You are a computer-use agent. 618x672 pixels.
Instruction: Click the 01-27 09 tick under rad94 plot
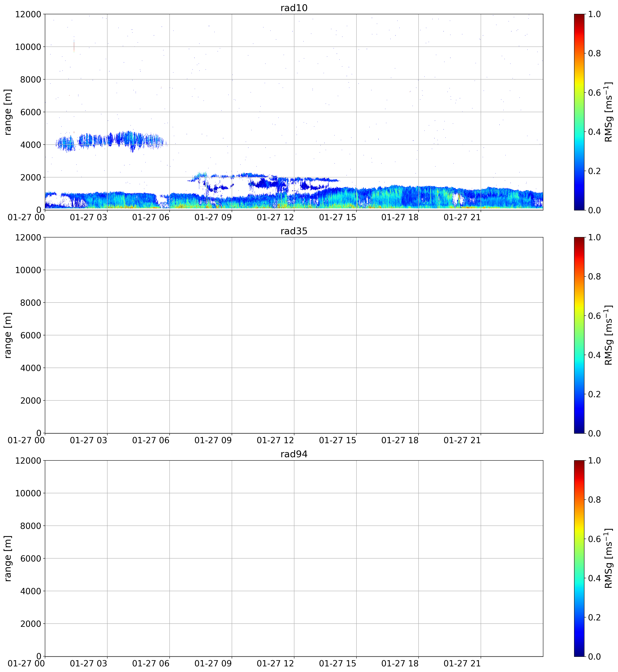click(213, 664)
